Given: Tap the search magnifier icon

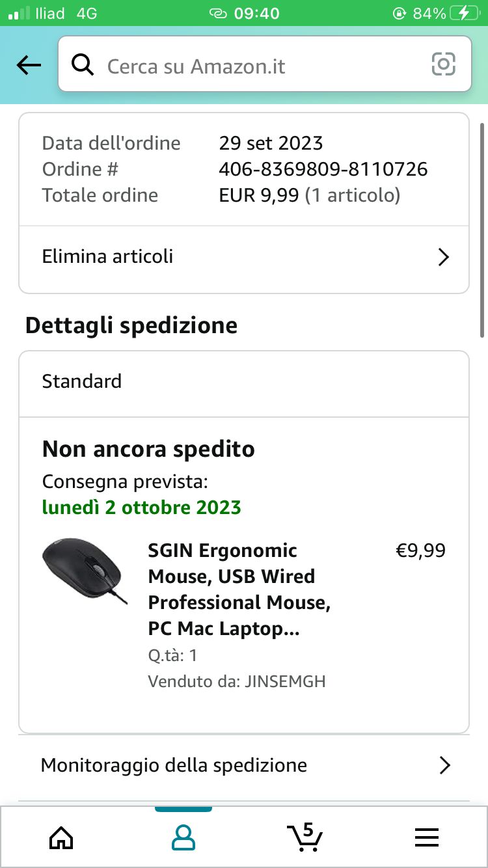Looking at the screenshot, I should point(83,65).
